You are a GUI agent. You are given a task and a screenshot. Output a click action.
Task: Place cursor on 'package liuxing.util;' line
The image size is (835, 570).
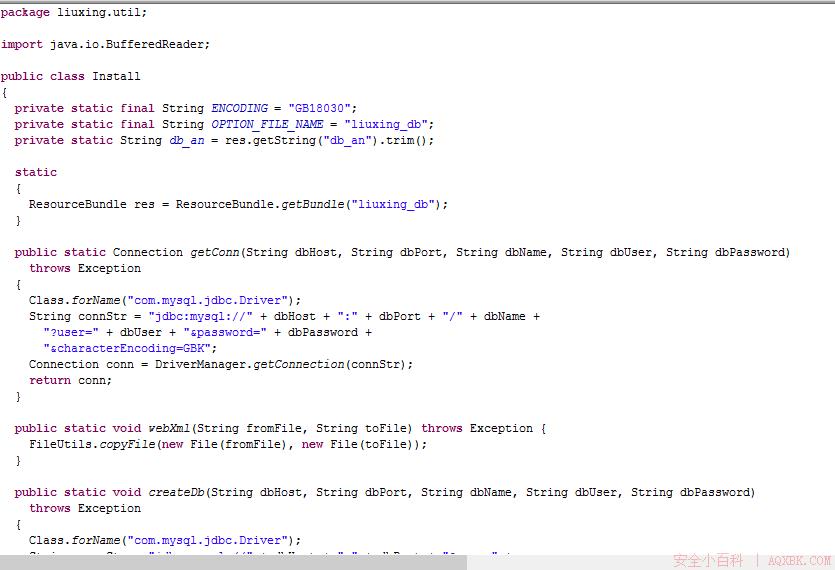[x=73, y=12]
